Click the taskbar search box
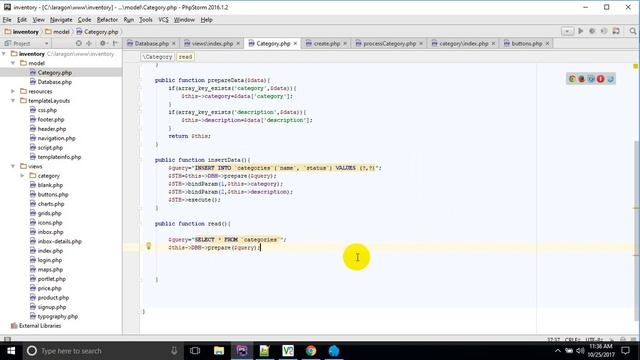640x360 pixels. tap(102, 351)
